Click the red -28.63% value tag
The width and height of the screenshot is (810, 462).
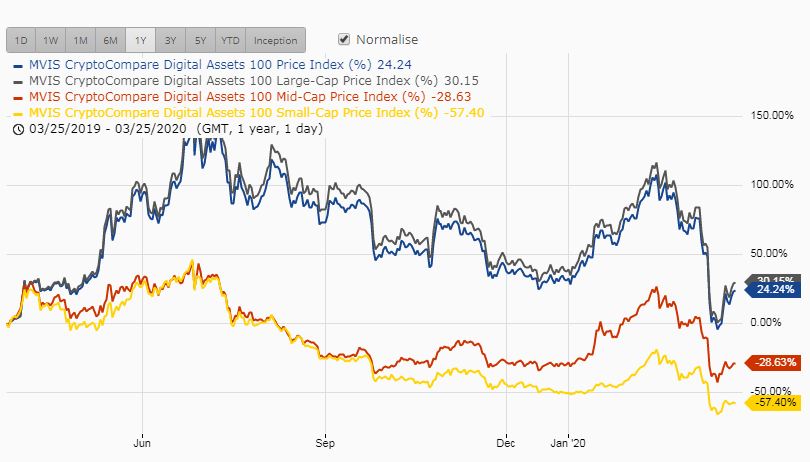773,363
